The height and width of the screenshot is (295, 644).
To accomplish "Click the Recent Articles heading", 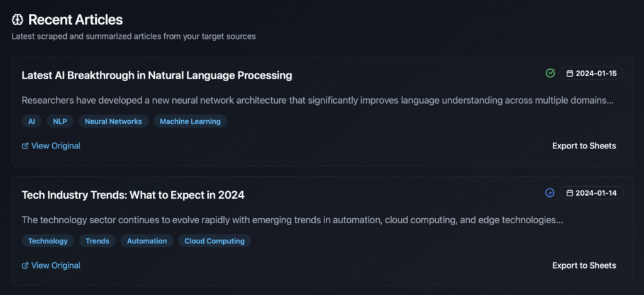I will pos(75,19).
